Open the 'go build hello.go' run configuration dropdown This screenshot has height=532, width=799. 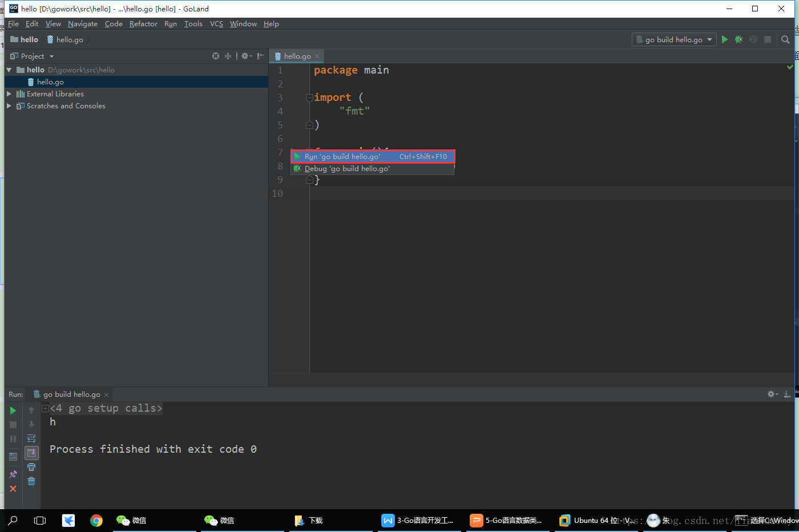(x=674, y=39)
